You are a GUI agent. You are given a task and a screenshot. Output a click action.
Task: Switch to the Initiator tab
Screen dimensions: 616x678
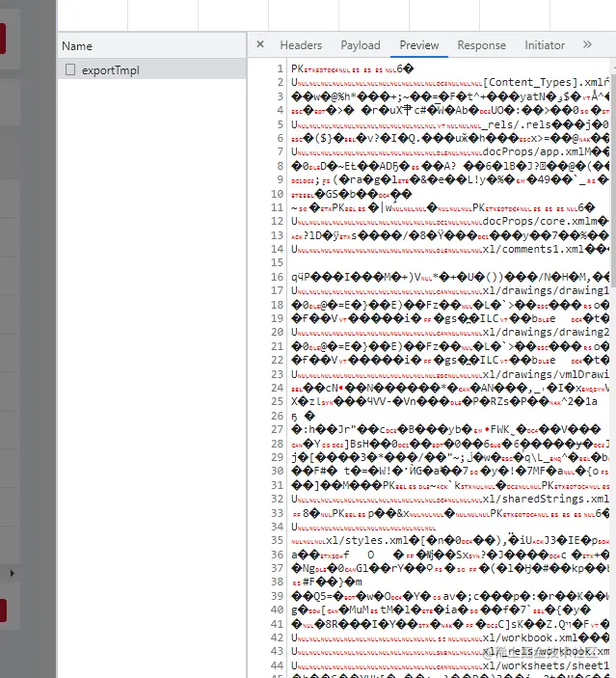[x=545, y=45]
